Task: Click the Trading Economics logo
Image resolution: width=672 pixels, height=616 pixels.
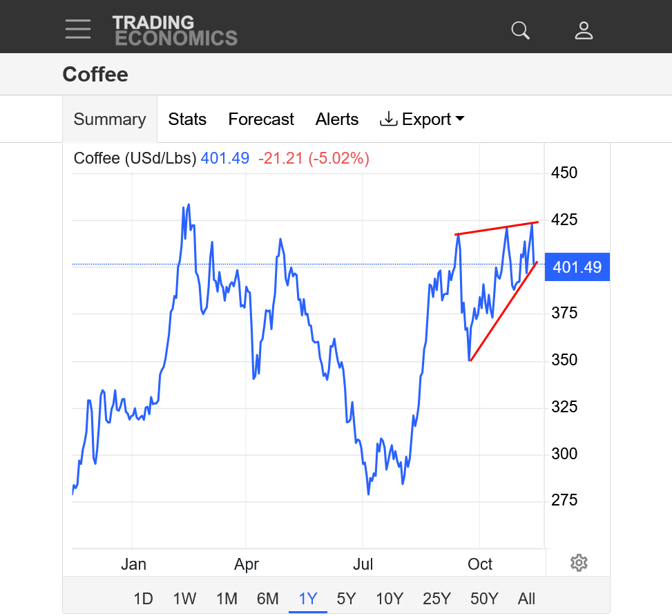Action: [x=175, y=30]
